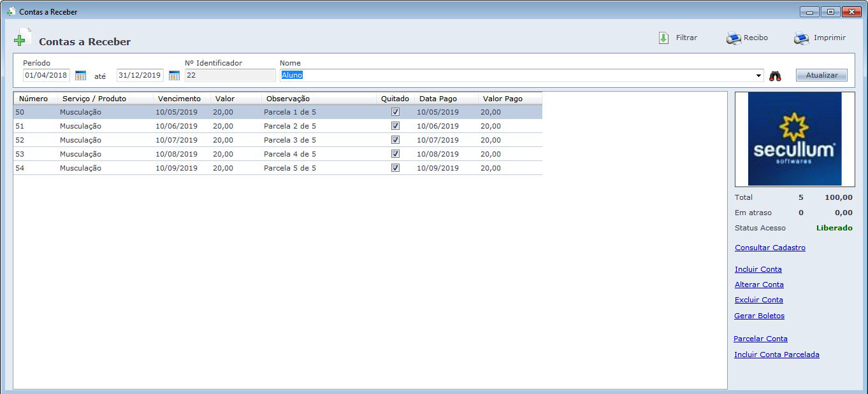The image size is (868, 394).
Task: Click the green plus document icon
Action: 22,38
